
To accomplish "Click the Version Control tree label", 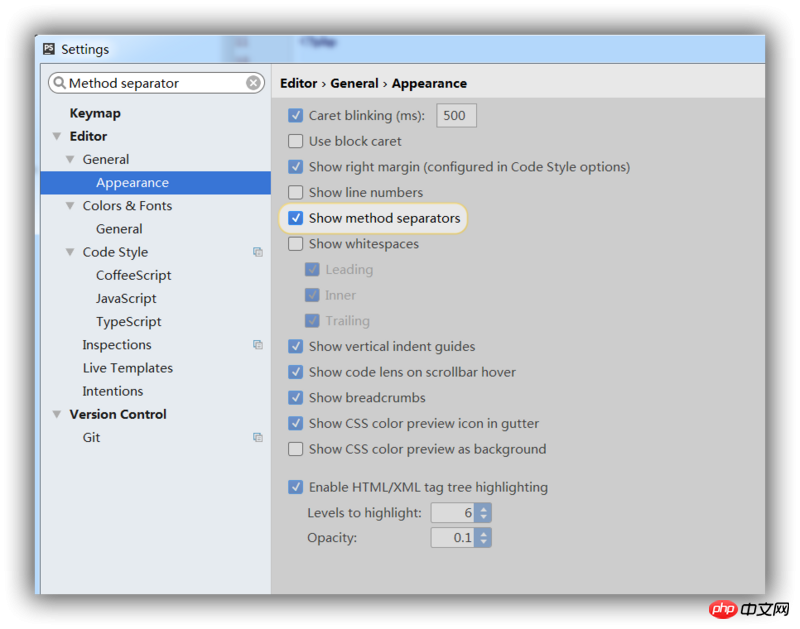I will 118,414.
